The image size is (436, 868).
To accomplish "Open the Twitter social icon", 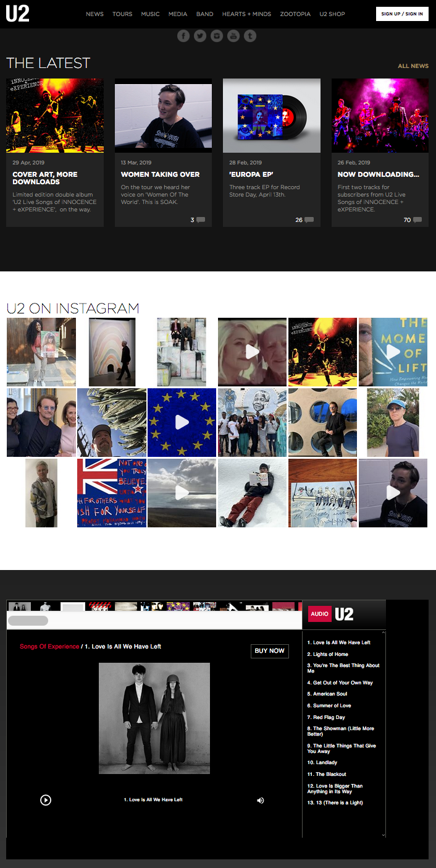I will click(x=200, y=36).
